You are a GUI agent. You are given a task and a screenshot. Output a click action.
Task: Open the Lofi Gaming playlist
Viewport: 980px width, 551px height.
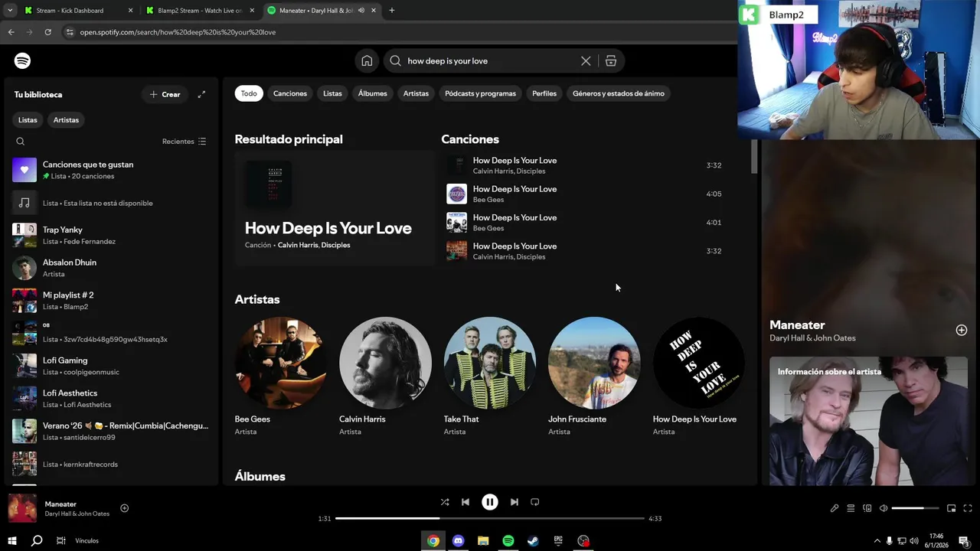[x=111, y=366]
